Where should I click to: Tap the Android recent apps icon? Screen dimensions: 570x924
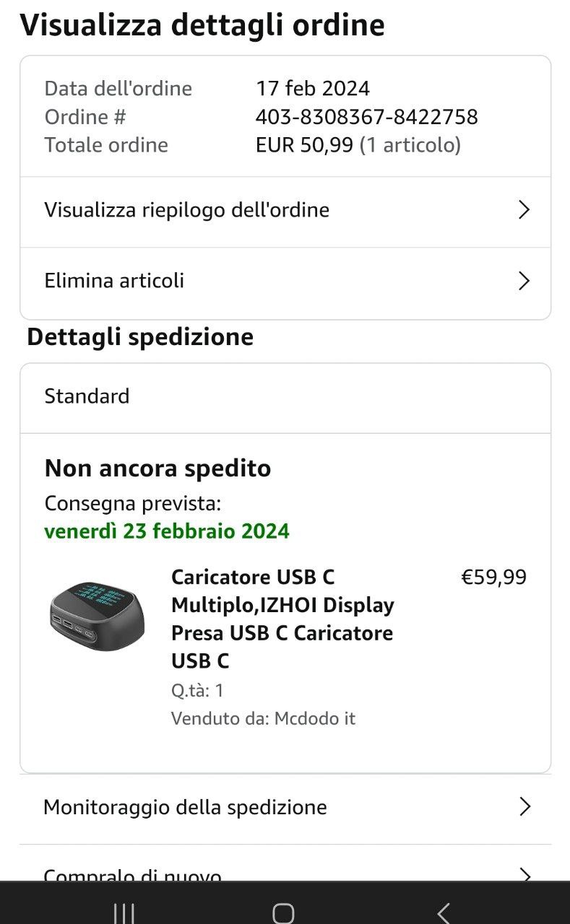[124, 913]
